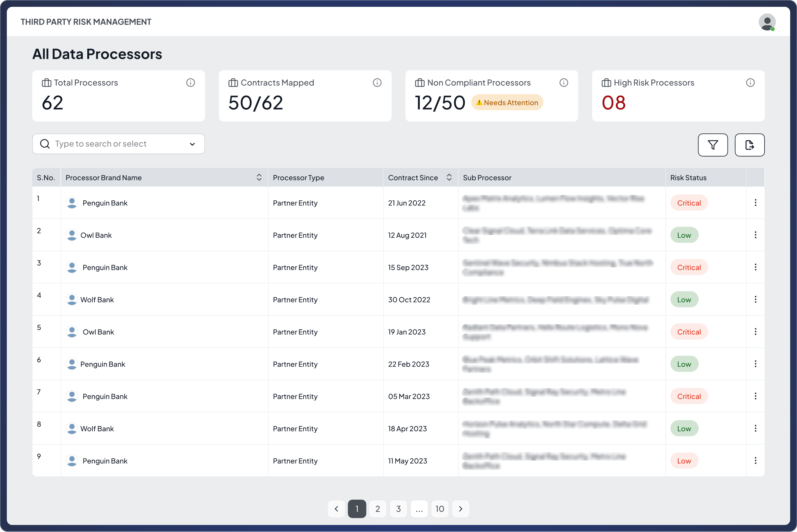Open row actions for 21 Jun 2022 entry

click(x=755, y=203)
